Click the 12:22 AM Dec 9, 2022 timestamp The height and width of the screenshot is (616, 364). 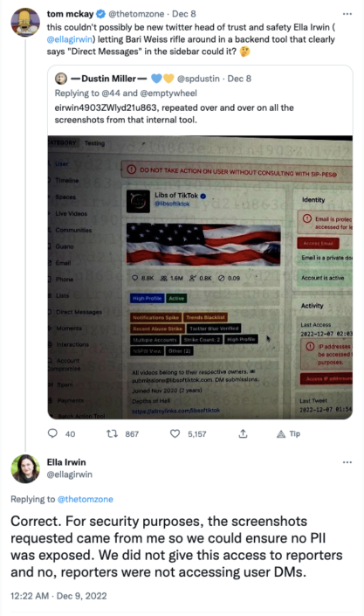[x=58, y=596]
